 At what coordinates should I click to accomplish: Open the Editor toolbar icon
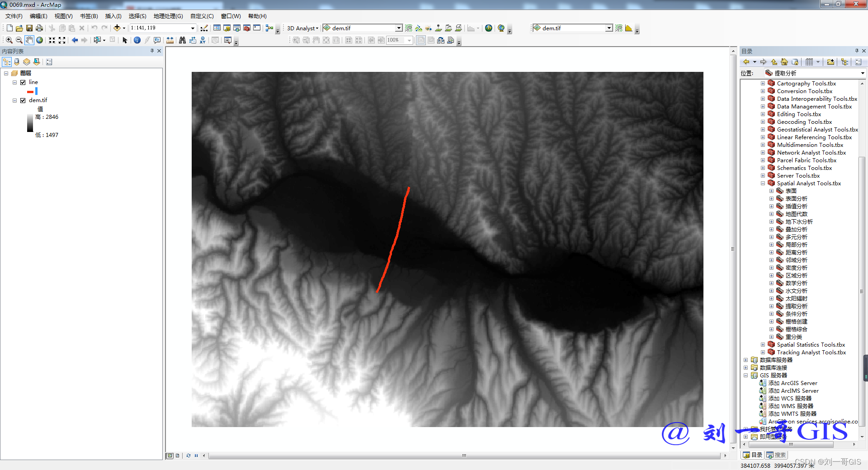click(x=204, y=28)
